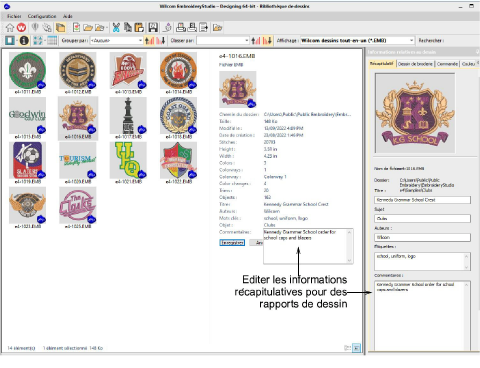The width and height of the screenshot is (480, 368).
Task: Open print preview icon
Action: [192, 28]
